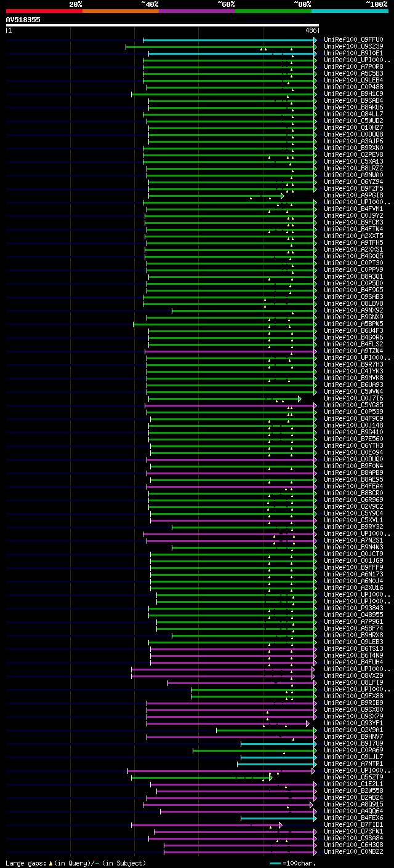Click the UniRef100_A7NZS1 label
394x868 pixels.
(353, 541)
